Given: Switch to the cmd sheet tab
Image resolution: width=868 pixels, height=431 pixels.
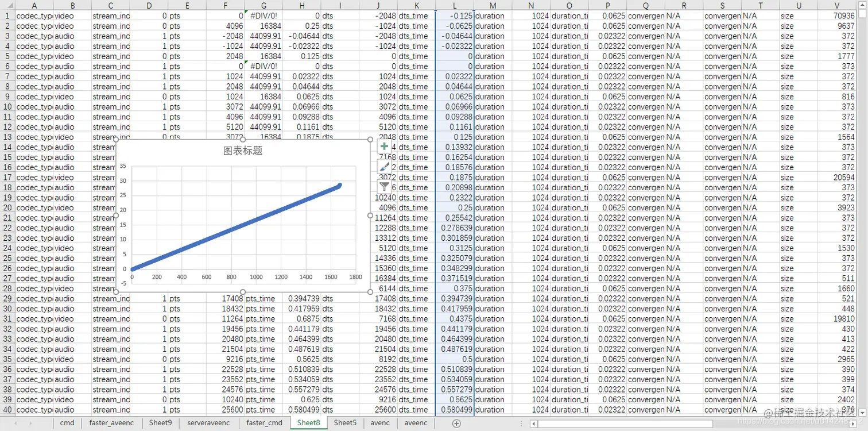Looking at the screenshot, I should pos(67,423).
